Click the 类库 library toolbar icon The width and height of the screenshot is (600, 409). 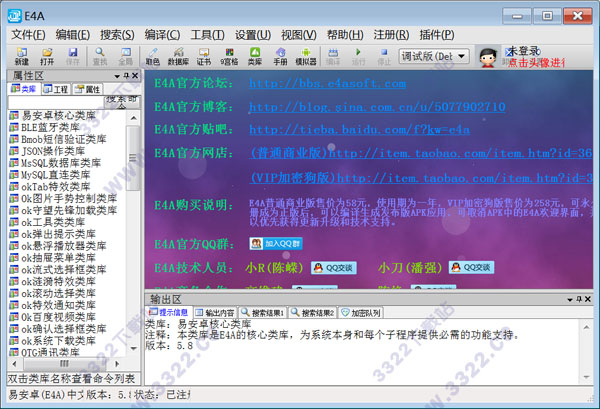pos(255,56)
